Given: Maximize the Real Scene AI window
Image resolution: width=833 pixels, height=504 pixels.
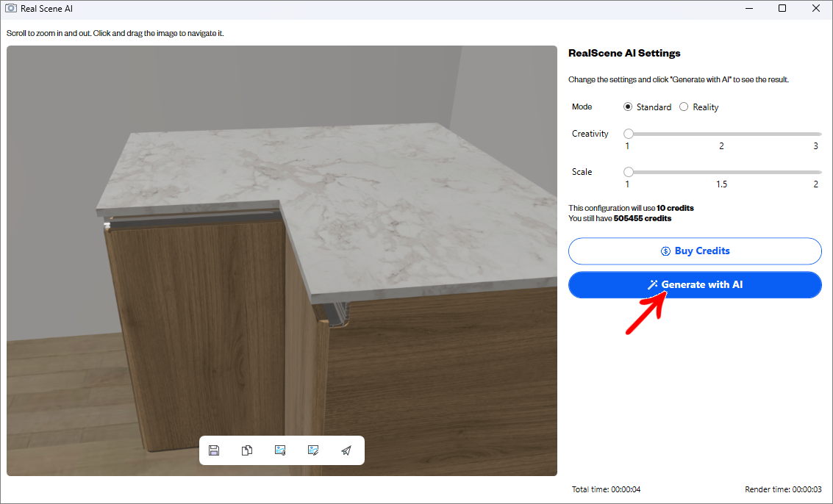Looking at the screenshot, I should coord(782,9).
